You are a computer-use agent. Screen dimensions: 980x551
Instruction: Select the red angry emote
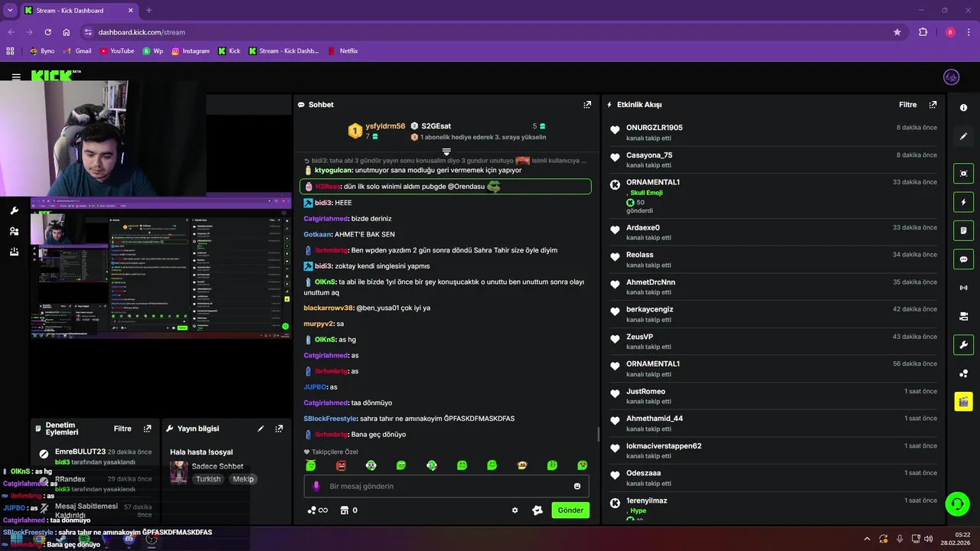pyautogui.click(x=341, y=465)
